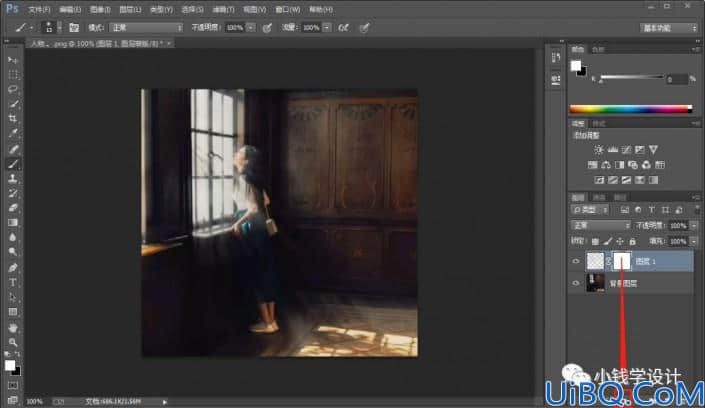Swap the toolbox foreground and background colors
This screenshot has width=705, height=408.
[x=17, y=354]
